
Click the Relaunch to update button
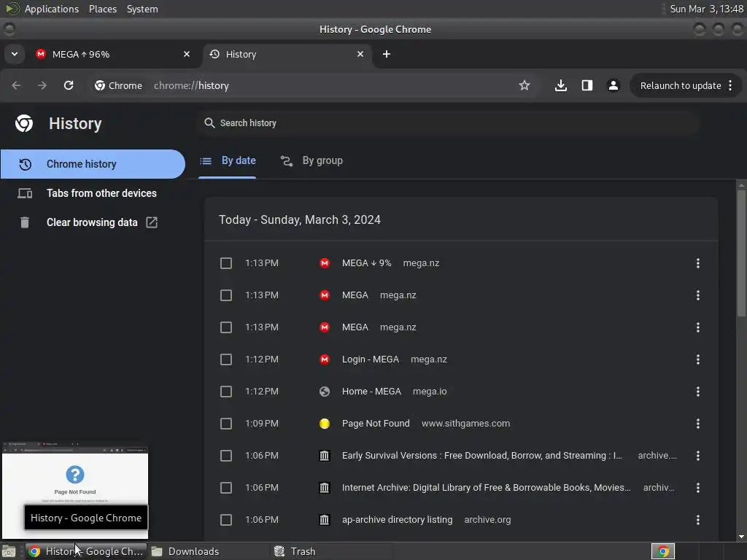point(681,86)
